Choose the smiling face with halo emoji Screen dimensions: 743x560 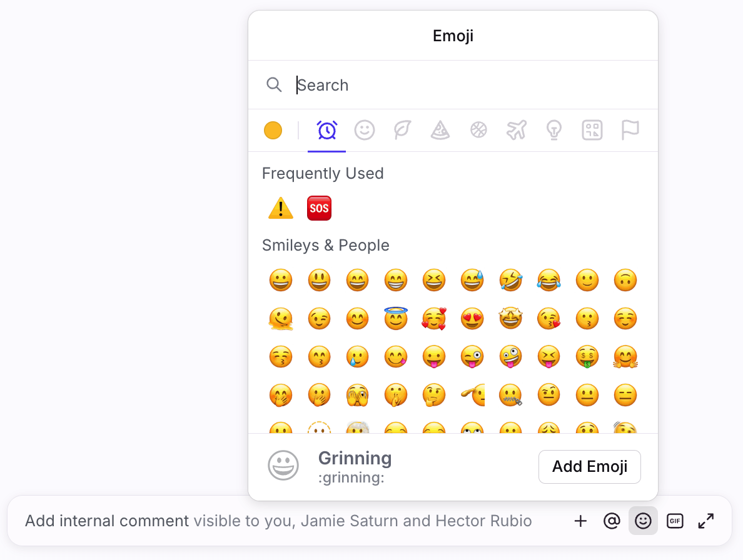click(395, 319)
